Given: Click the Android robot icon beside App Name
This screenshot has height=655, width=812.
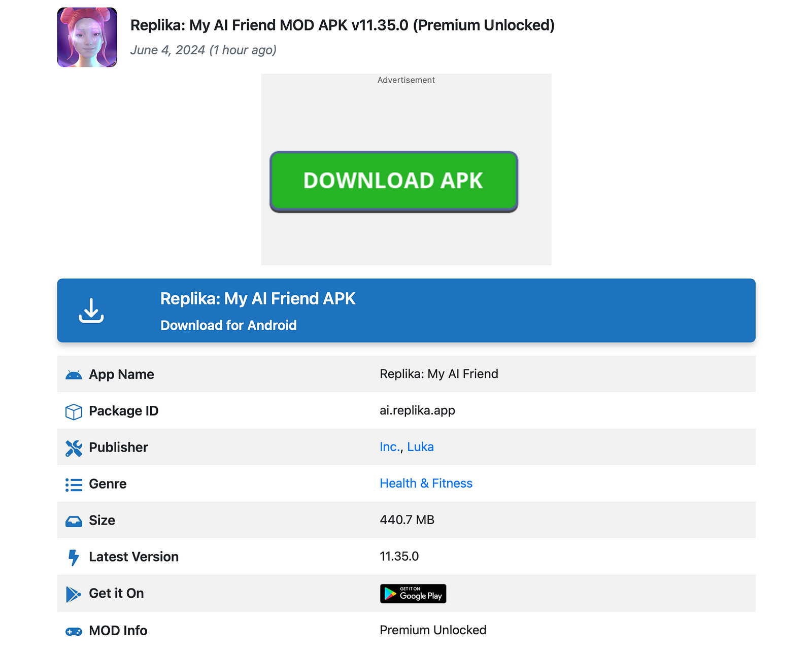Looking at the screenshot, I should point(74,375).
